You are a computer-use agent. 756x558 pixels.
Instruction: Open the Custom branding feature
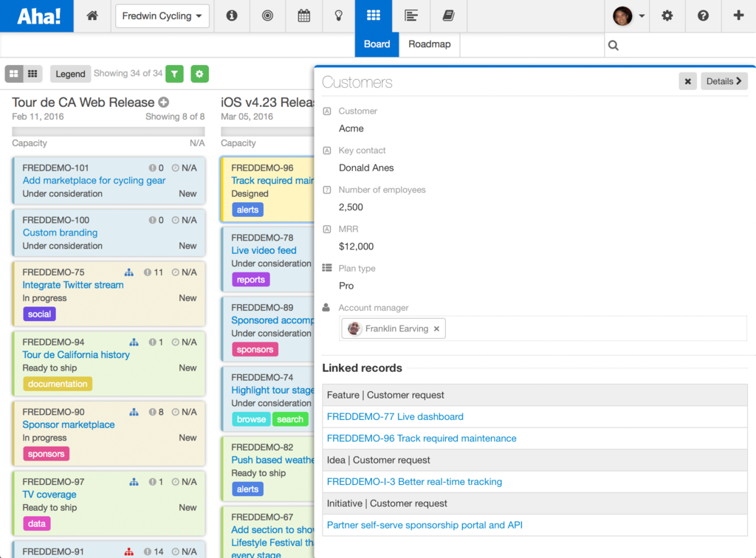[x=60, y=232]
